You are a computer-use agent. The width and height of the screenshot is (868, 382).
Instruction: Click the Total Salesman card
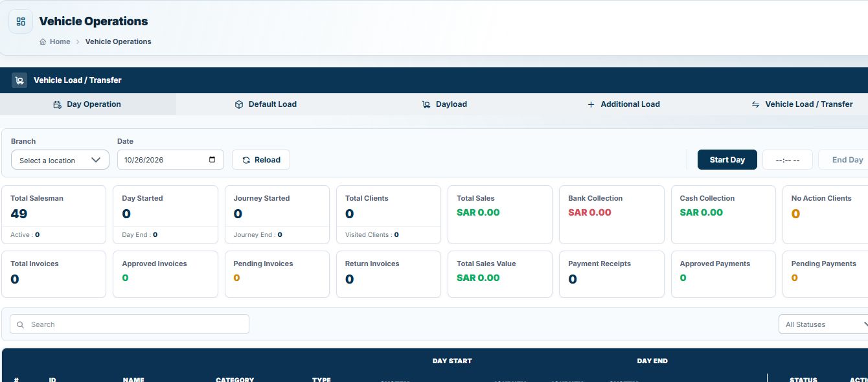coord(54,215)
